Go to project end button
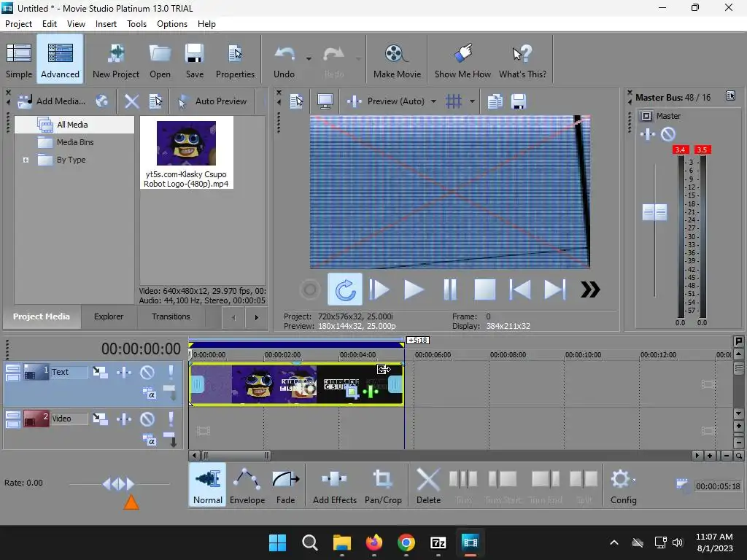Screen dimensions: 747x560 tap(554, 289)
